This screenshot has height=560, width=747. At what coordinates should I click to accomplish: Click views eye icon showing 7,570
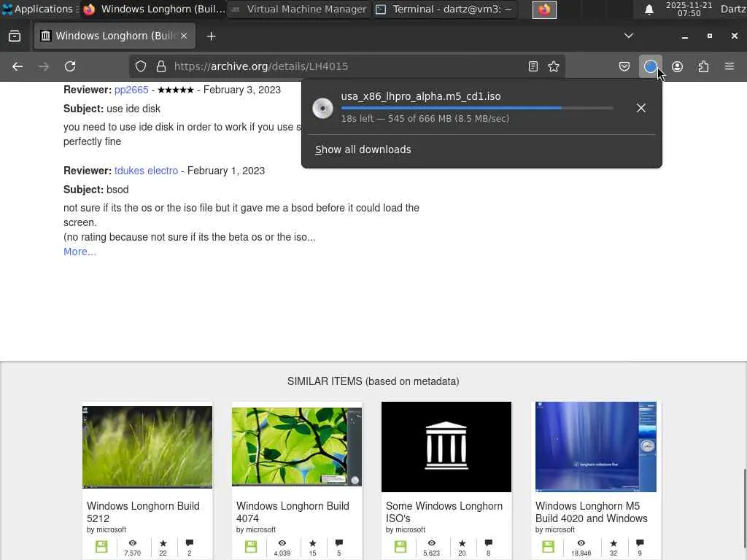coord(133,542)
